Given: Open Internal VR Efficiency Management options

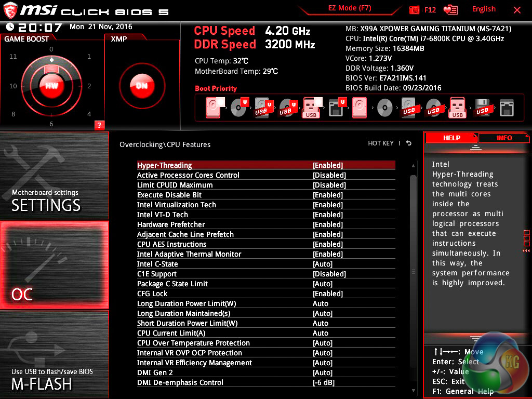Looking at the screenshot, I should click(266, 363).
